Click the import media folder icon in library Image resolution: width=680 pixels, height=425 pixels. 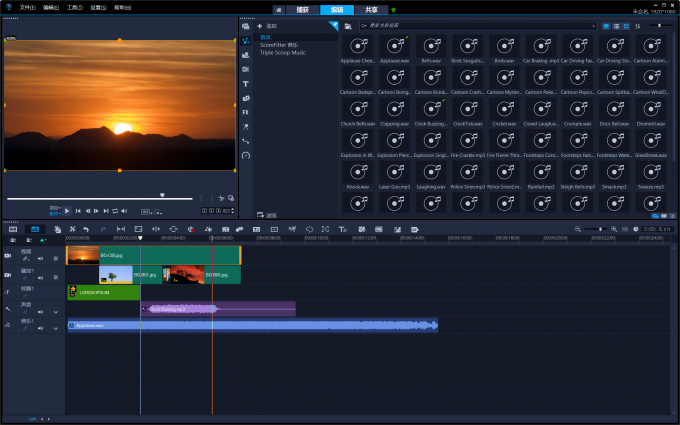click(347, 26)
